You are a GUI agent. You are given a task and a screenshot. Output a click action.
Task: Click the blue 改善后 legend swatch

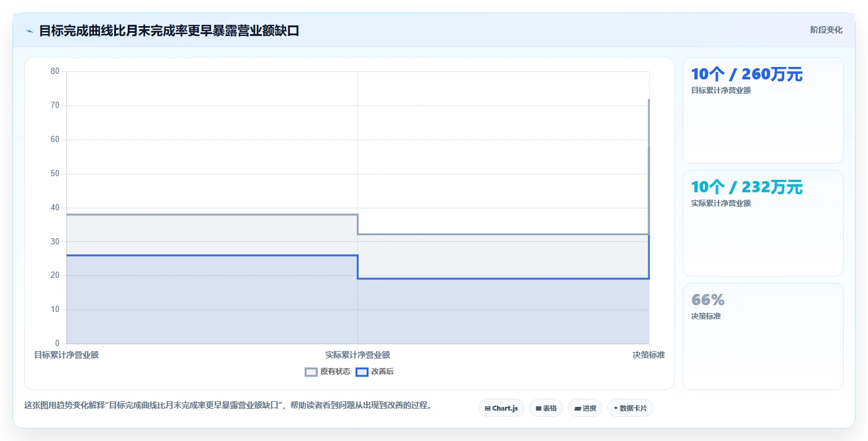(362, 372)
